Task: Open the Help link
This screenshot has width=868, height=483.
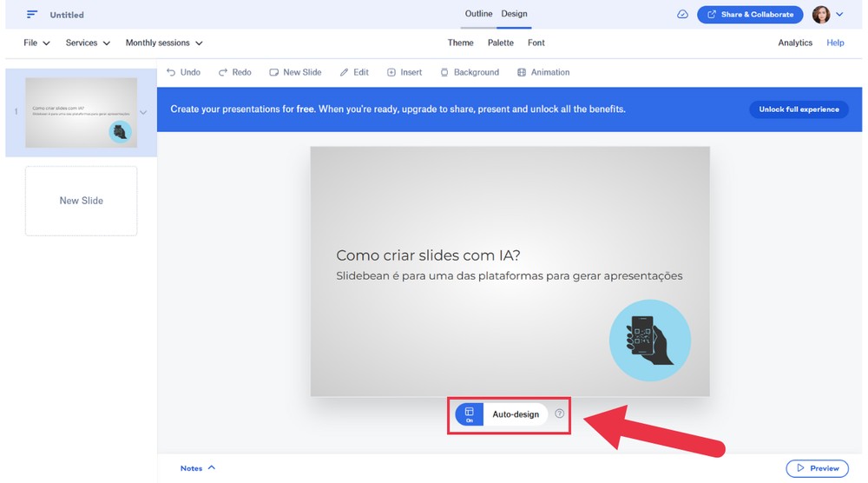Action: click(x=835, y=43)
